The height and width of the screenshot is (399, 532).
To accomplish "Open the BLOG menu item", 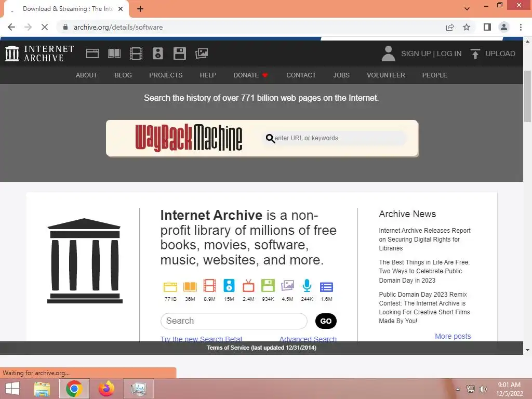I will tap(123, 75).
